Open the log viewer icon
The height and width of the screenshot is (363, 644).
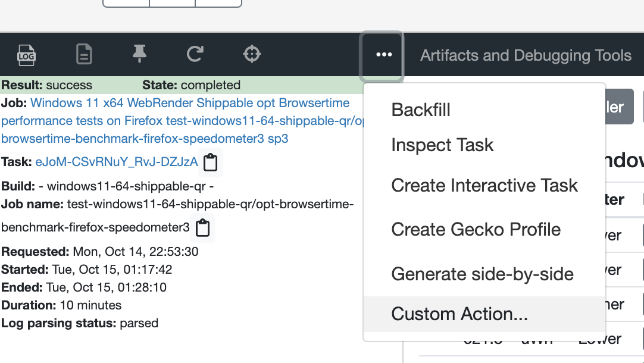26,55
